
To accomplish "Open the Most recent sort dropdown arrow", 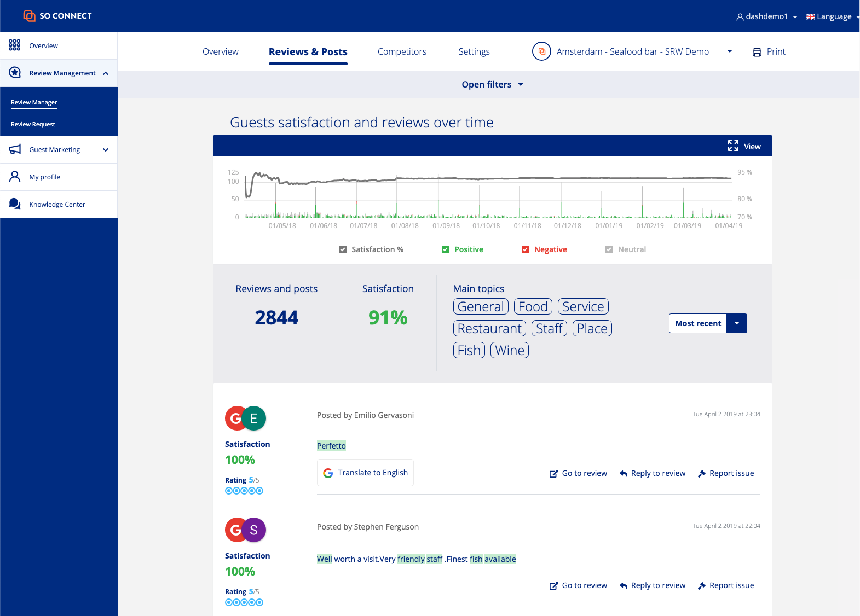I will (737, 323).
